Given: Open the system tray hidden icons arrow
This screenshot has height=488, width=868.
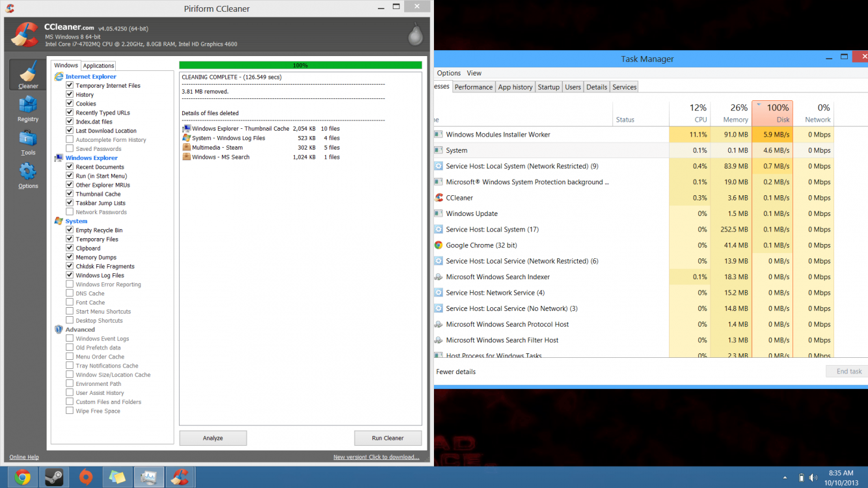Looking at the screenshot, I should (785, 478).
